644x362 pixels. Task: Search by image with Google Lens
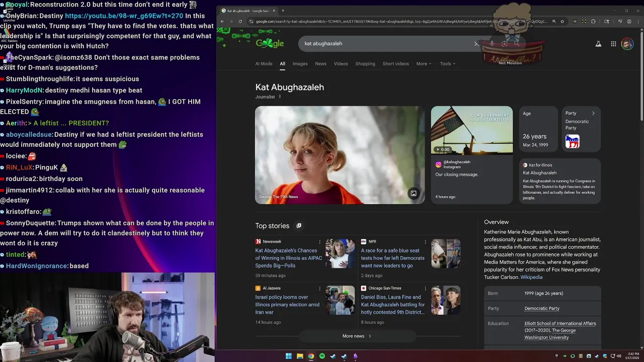coord(504,44)
